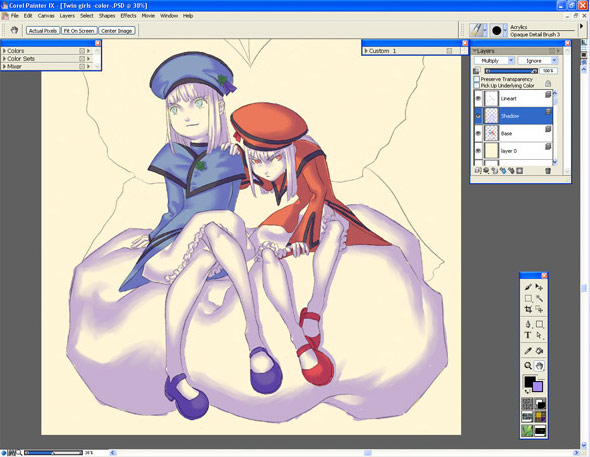
Task: Open the Gradient selector in toolbox
Action: 540,404
